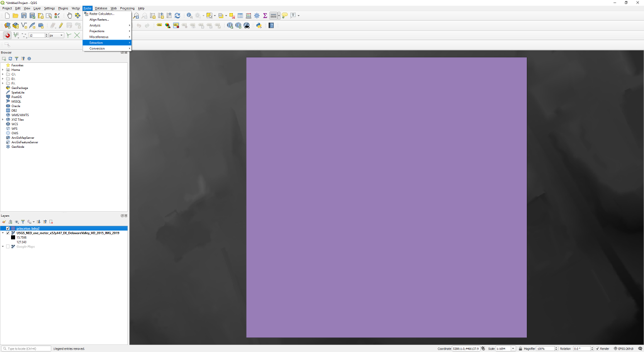This screenshot has height=352, width=644.
Task: Select PostGIS in the Browser tree
Action: 16,97
